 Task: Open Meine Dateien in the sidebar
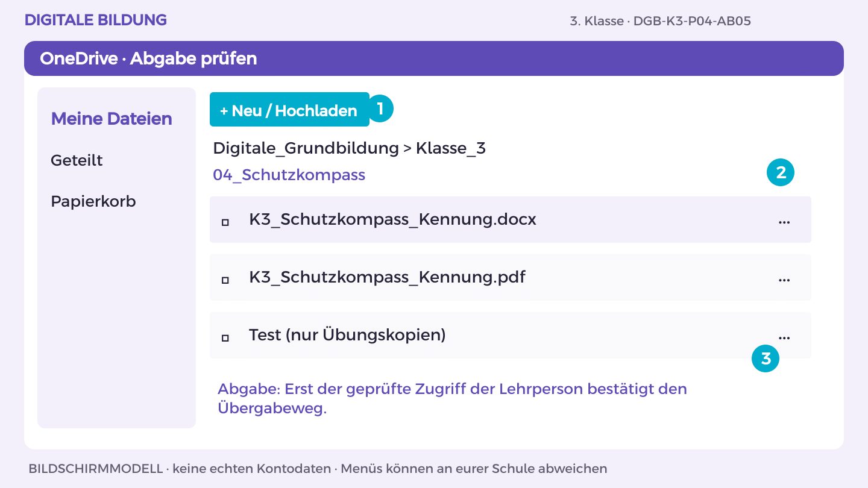pos(112,119)
